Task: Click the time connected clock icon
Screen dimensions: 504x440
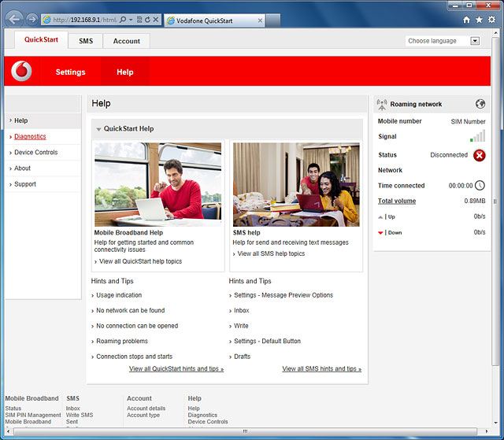Action: coord(480,186)
